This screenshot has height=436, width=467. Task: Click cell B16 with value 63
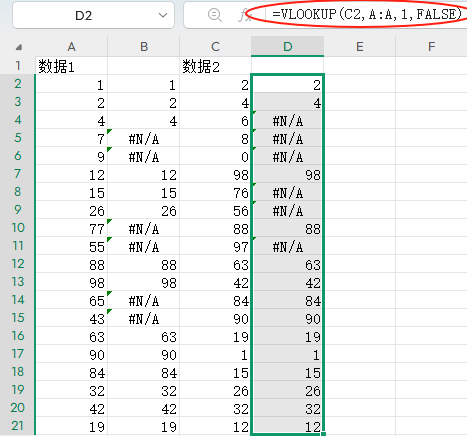click(x=144, y=336)
